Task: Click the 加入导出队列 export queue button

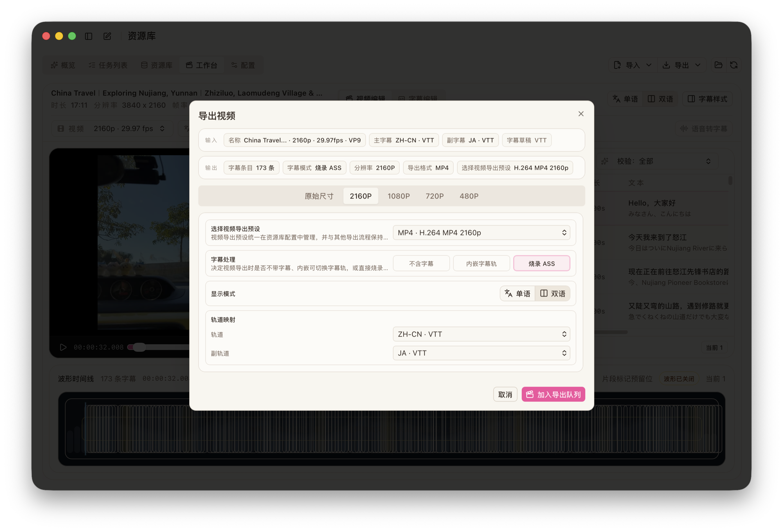Action: (x=553, y=394)
